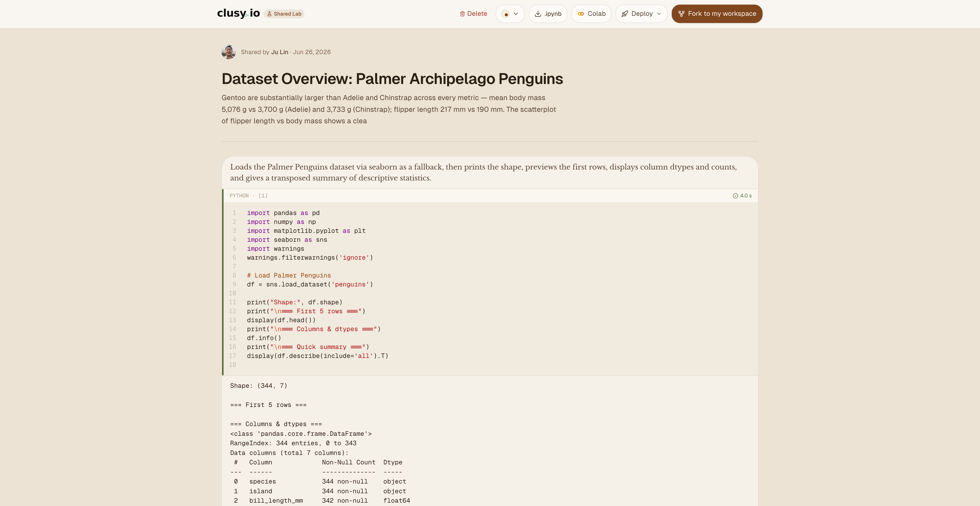Click the 4.0 s run-time check icon
980x506 pixels.
click(x=735, y=196)
